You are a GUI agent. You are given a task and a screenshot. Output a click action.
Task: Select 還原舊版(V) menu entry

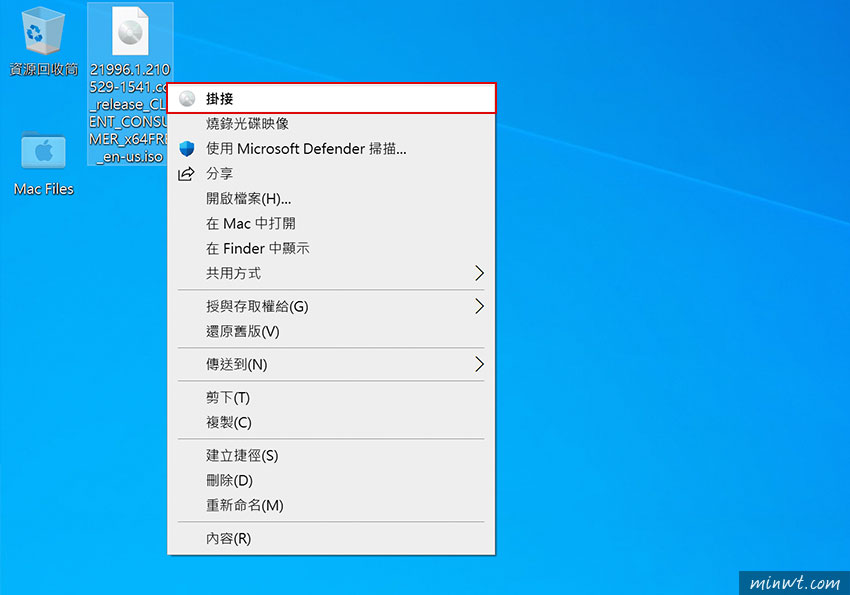point(331,331)
